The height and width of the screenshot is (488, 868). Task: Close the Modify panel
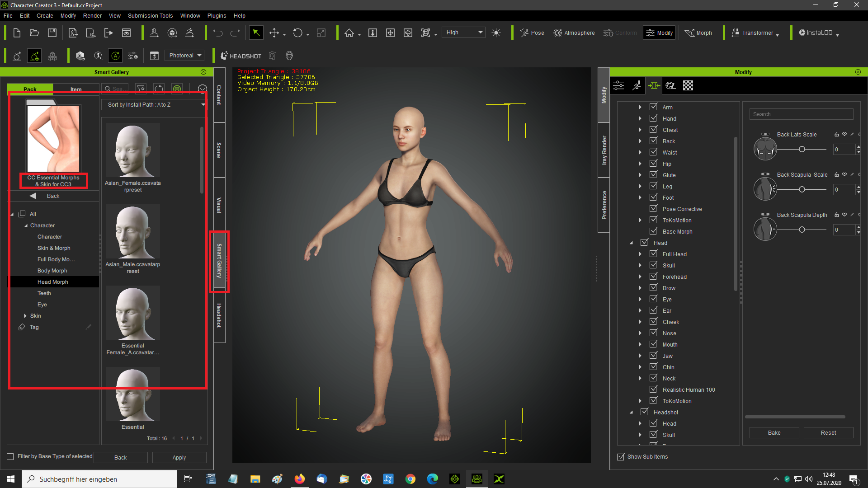858,72
